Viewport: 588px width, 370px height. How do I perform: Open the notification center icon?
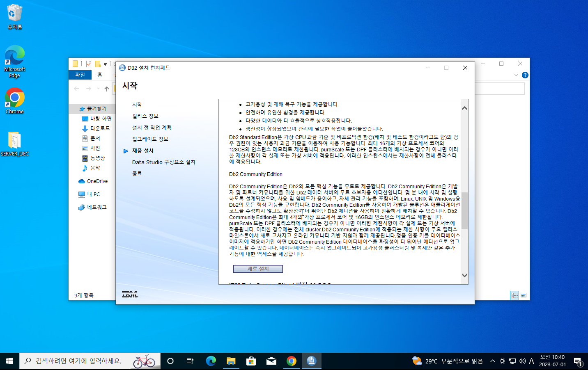point(578,361)
